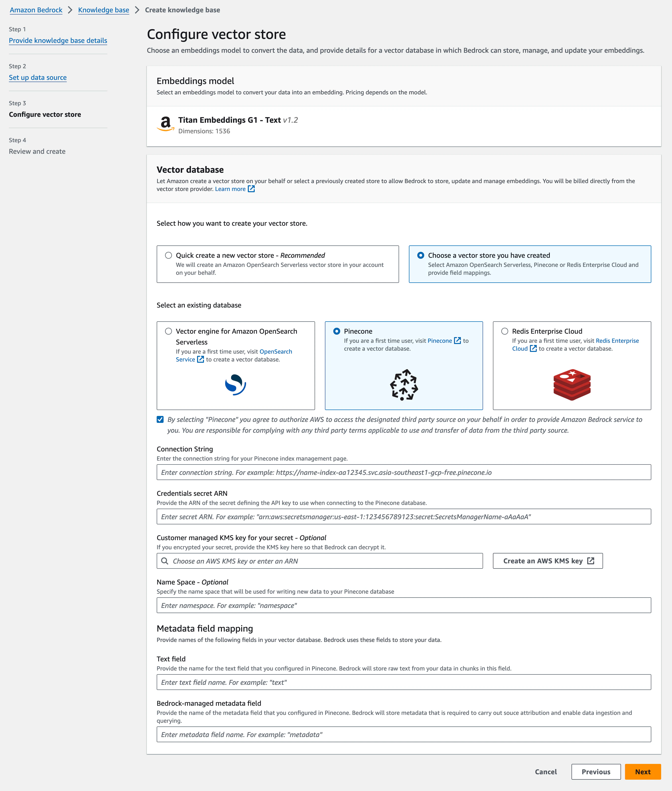Screen dimensions: 672x791
Task: Click the Redis Enterprise Cloud logo
Action: tap(572, 384)
